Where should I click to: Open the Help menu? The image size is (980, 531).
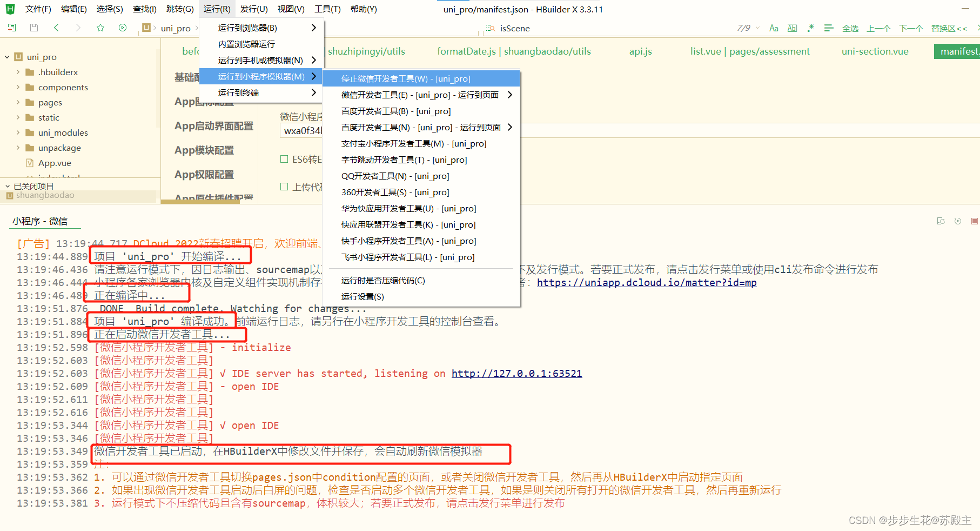pos(364,9)
